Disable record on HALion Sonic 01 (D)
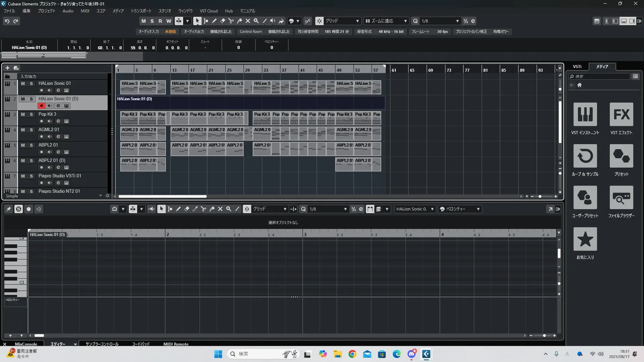This screenshot has height=362, width=644. click(x=41, y=106)
